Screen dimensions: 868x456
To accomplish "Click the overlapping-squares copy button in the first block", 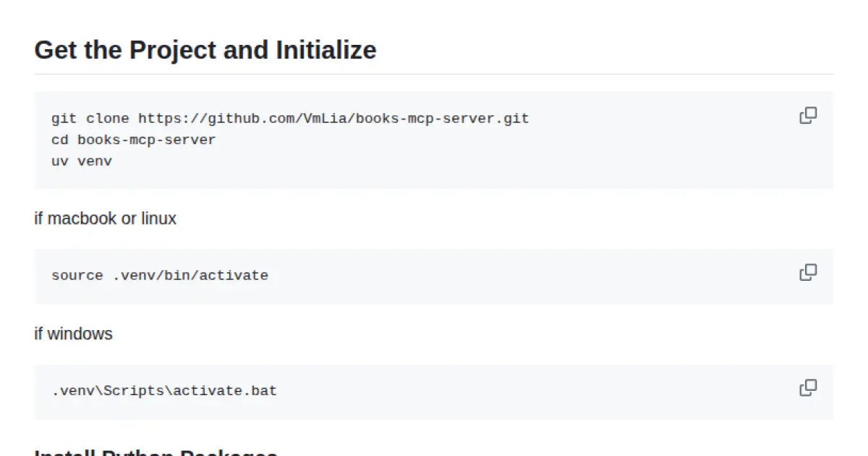I will [807, 115].
